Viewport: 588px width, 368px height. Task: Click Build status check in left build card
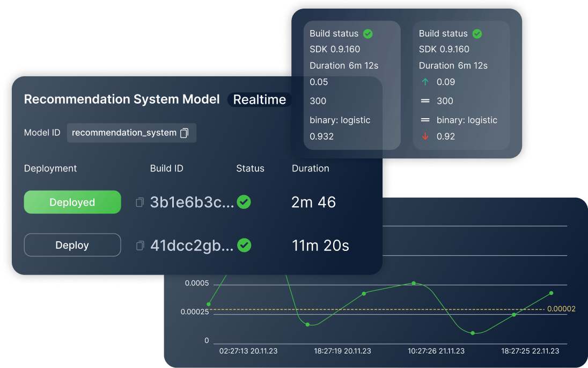[x=368, y=34]
